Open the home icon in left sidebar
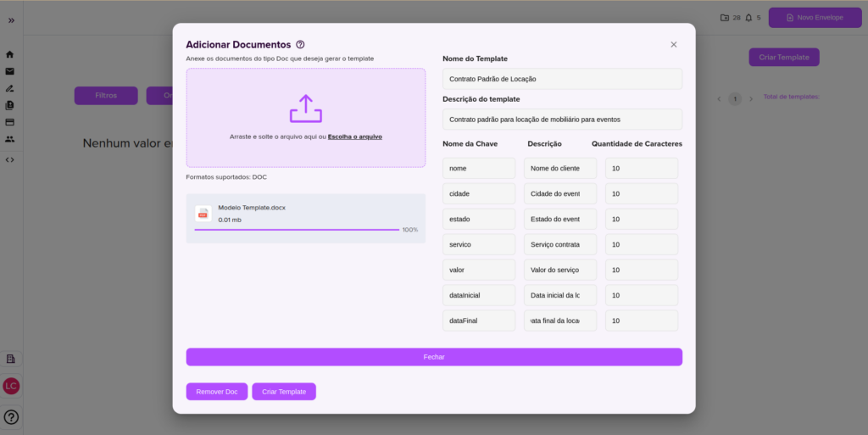 click(10, 54)
